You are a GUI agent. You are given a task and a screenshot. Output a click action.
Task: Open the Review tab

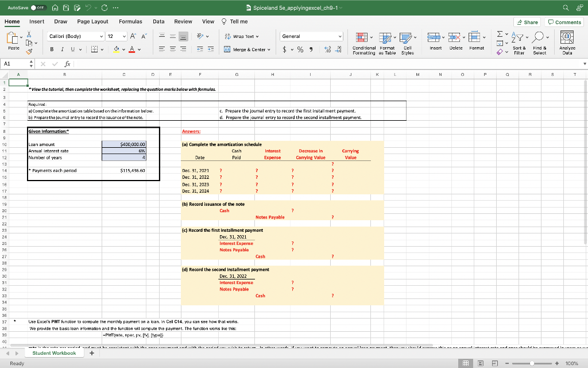(x=183, y=21)
